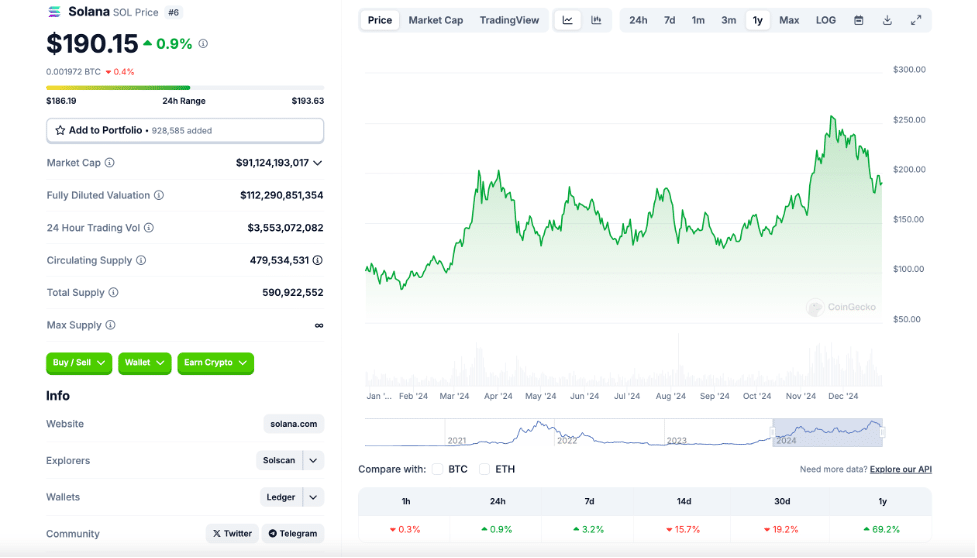This screenshot has width=977, height=558.
Task: Click the main green price chart area
Action: (x=623, y=218)
